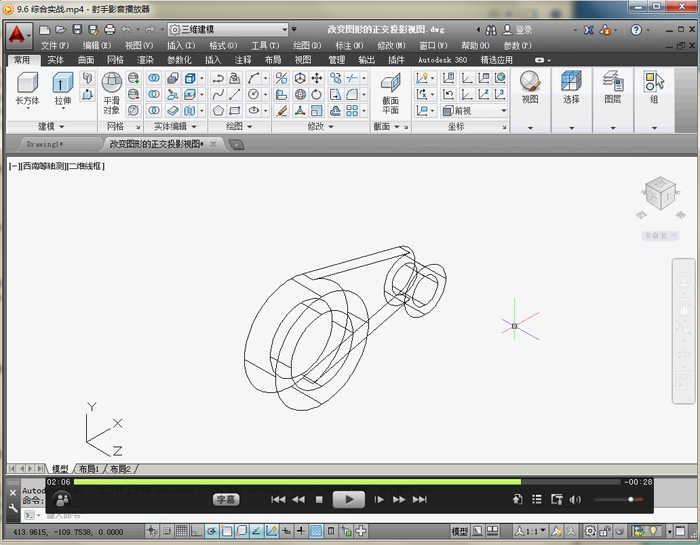Seek on the green video progress bar
This screenshot has width=700, height=545.
tap(347, 482)
